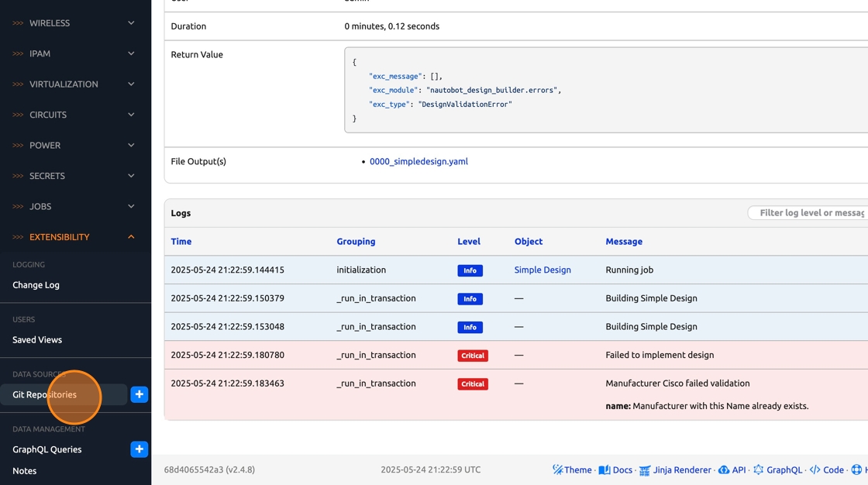
Task: Click the plus button beside Git Repositories
Action: point(139,394)
